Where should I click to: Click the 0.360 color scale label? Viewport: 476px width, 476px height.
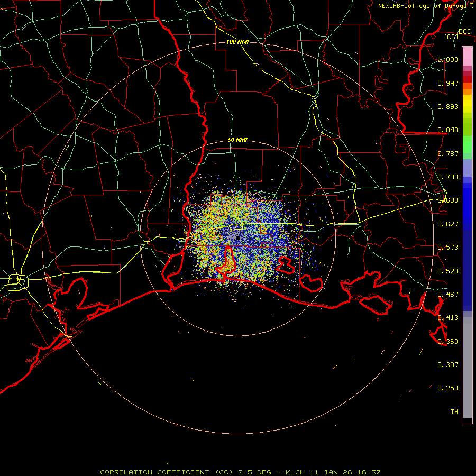[x=448, y=342]
